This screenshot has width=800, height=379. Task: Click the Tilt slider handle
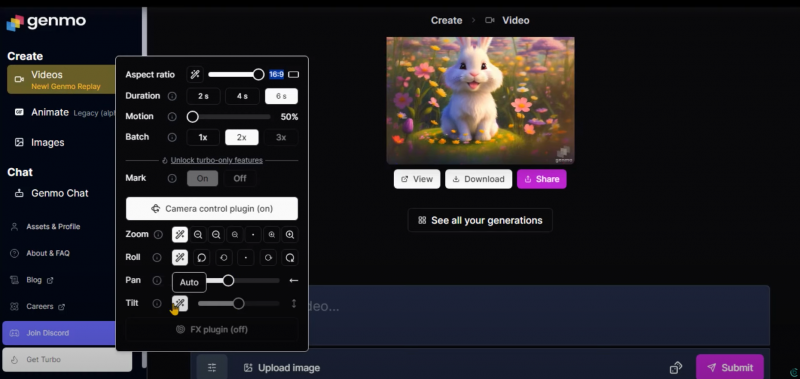coord(238,304)
